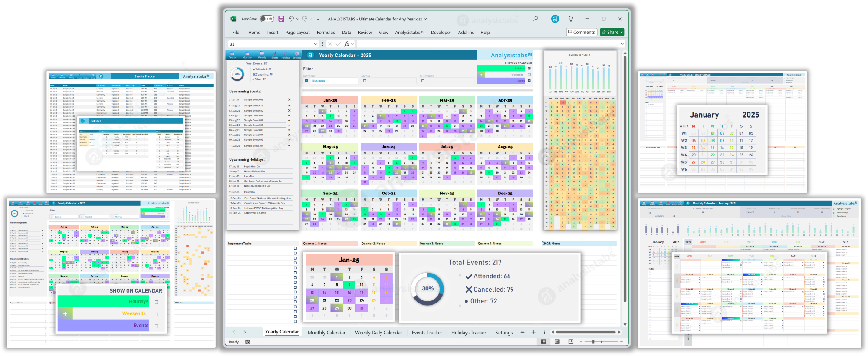Check the first Important Tasks checkbox

click(x=295, y=249)
